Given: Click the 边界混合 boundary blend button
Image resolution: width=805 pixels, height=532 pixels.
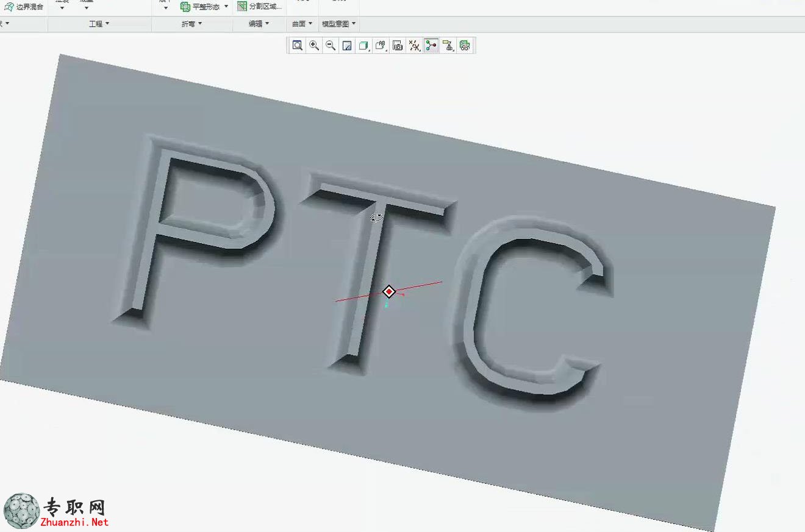Looking at the screenshot, I should [24, 7].
